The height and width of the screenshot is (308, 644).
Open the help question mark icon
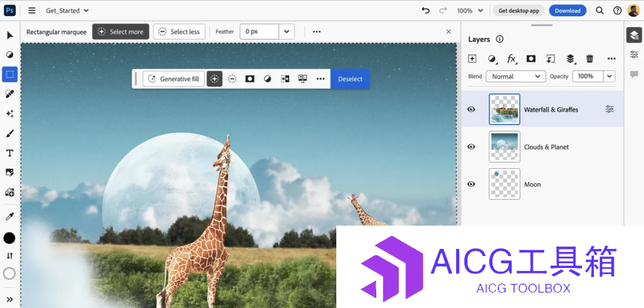[x=617, y=11]
